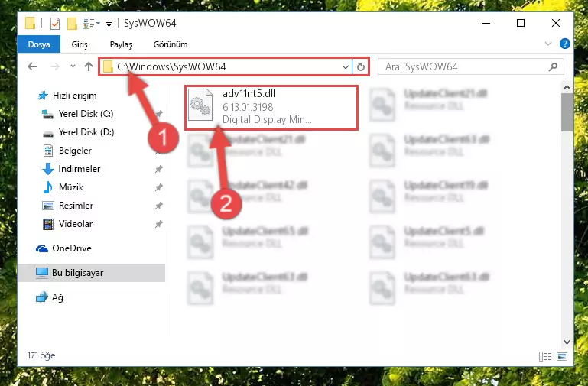Click the Properties checkmark icon in title bar

pos(55,24)
